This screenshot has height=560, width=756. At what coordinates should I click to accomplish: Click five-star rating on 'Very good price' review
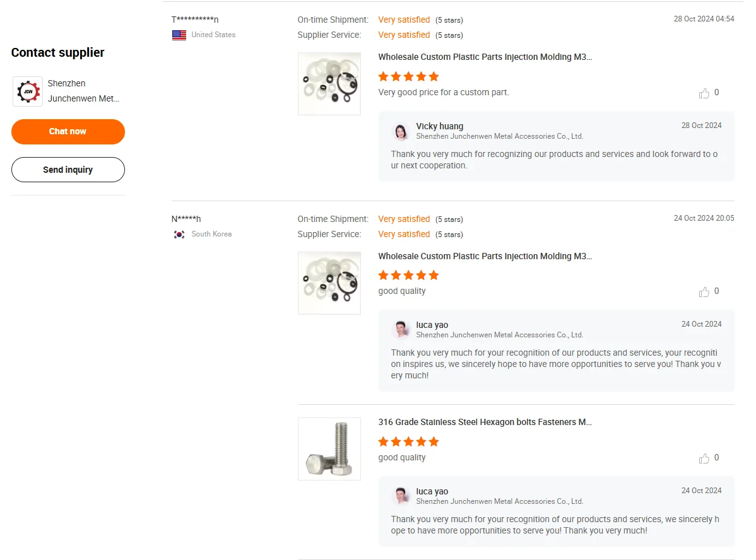(408, 76)
